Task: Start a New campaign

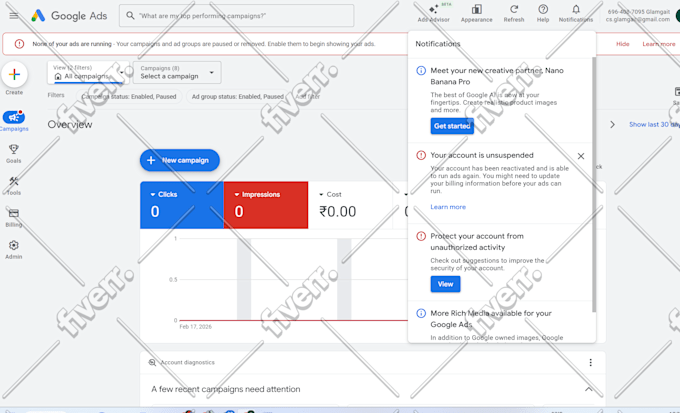Action: pyautogui.click(x=180, y=160)
